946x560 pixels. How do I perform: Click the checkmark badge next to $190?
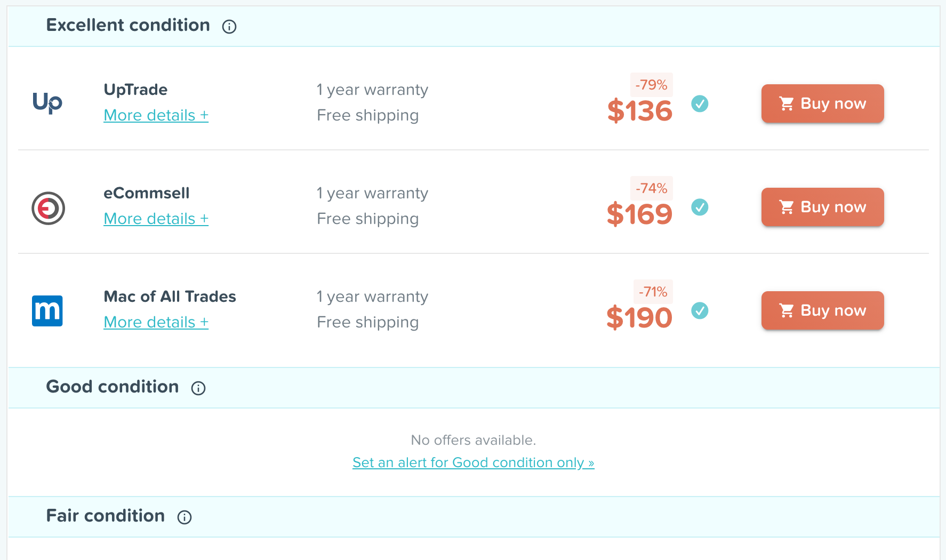coord(700,311)
